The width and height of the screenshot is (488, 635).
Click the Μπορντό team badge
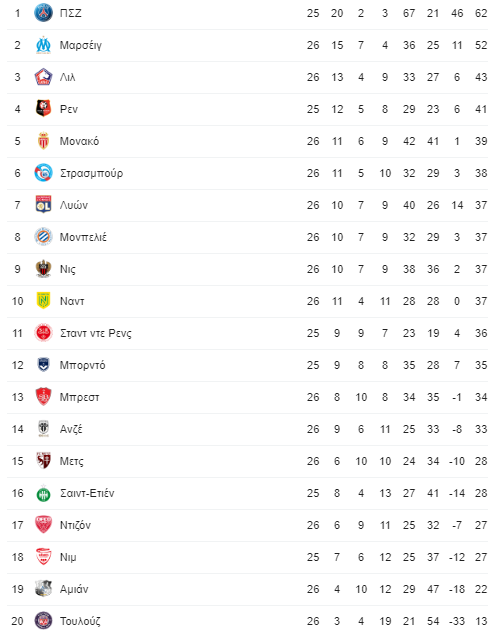click(x=43, y=365)
